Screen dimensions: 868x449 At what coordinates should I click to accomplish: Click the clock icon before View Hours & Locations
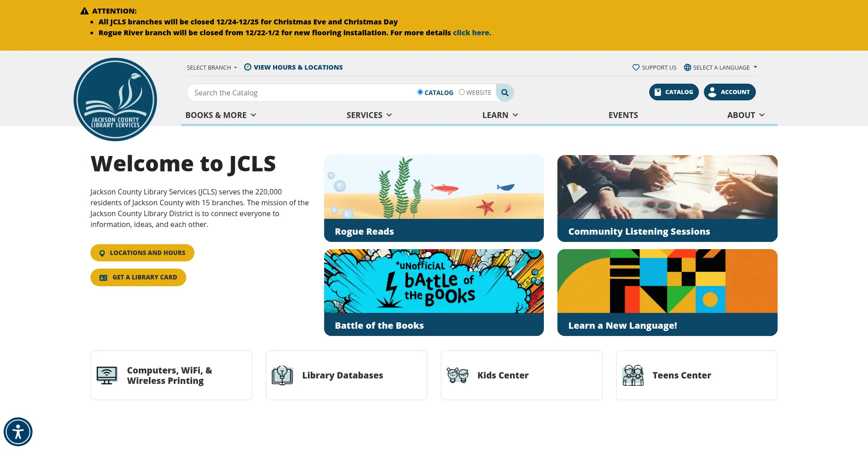point(247,67)
